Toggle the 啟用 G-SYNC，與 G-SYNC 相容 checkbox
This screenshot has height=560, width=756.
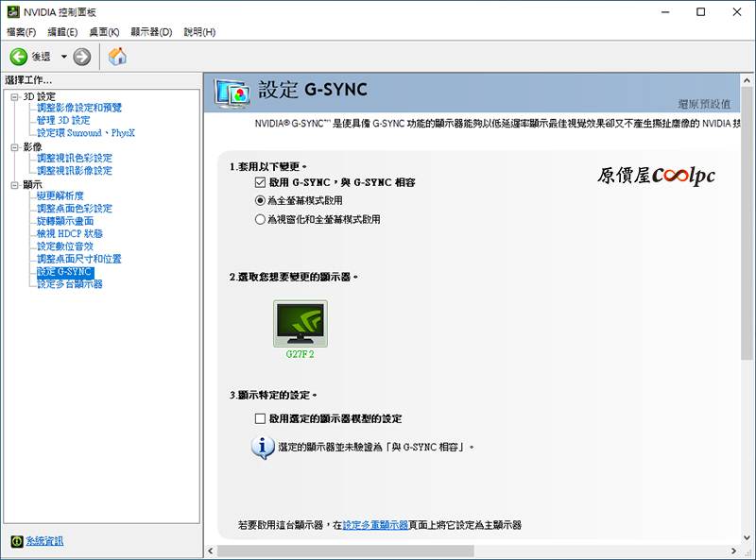pyautogui.click(x=261, y=182)
